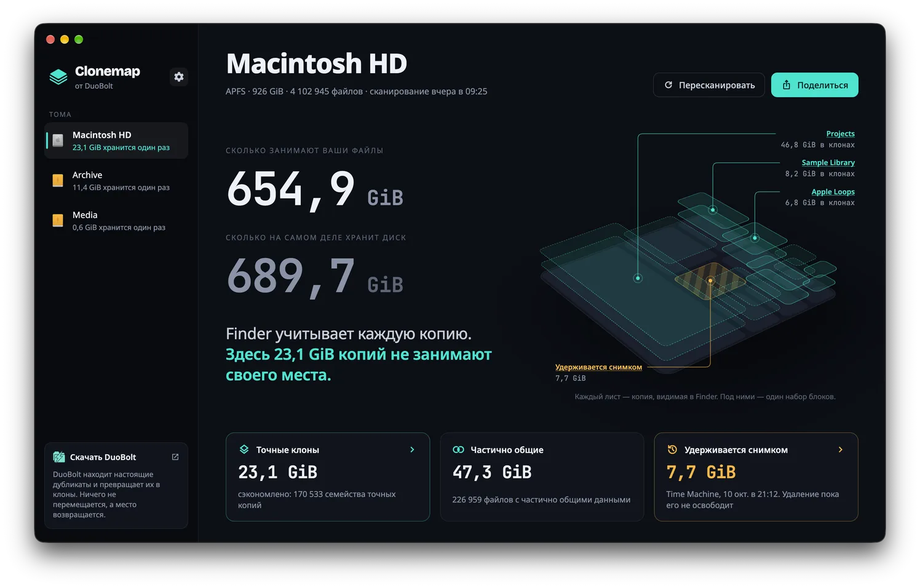Click the 689,7 GiB disk storage value

(x=315, y=276)
